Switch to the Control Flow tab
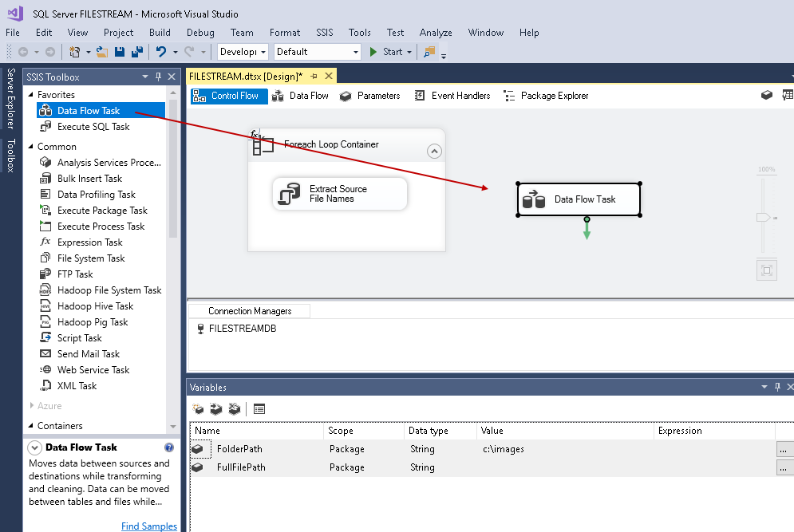 (x=229, y=96)
